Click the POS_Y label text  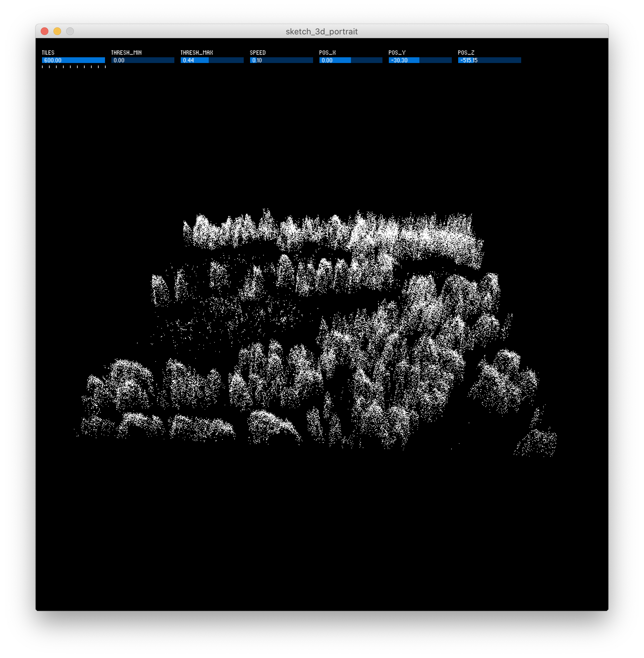point(397,53)
